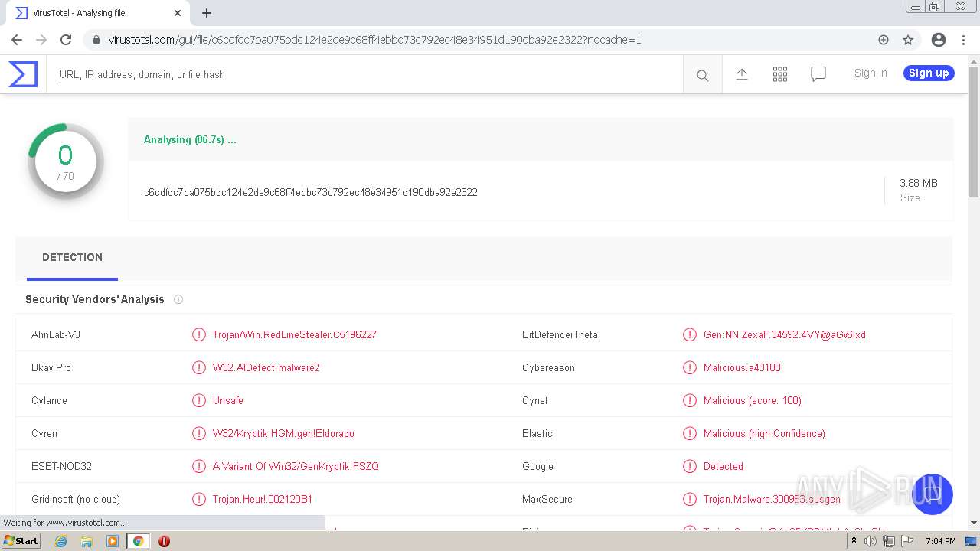Click the Elastic vendor name

(537, 433)
